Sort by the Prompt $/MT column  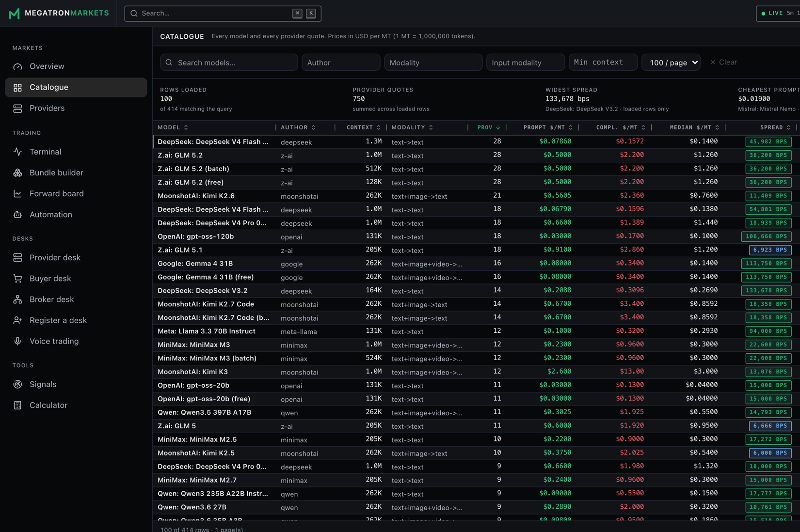[548, 127]
